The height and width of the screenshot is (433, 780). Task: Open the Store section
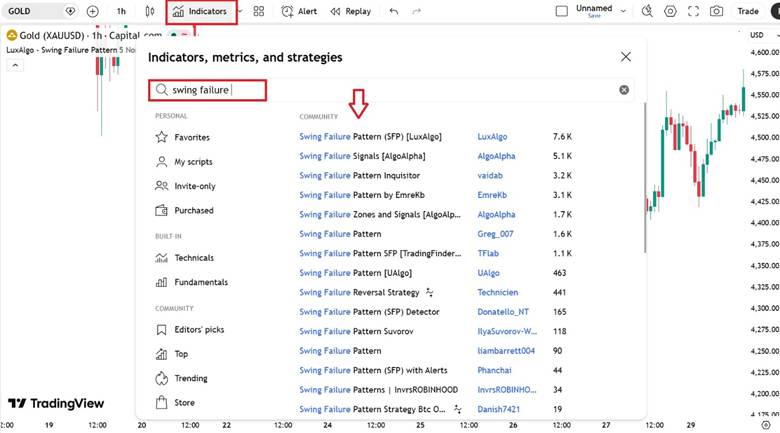(x=175, y=403)
